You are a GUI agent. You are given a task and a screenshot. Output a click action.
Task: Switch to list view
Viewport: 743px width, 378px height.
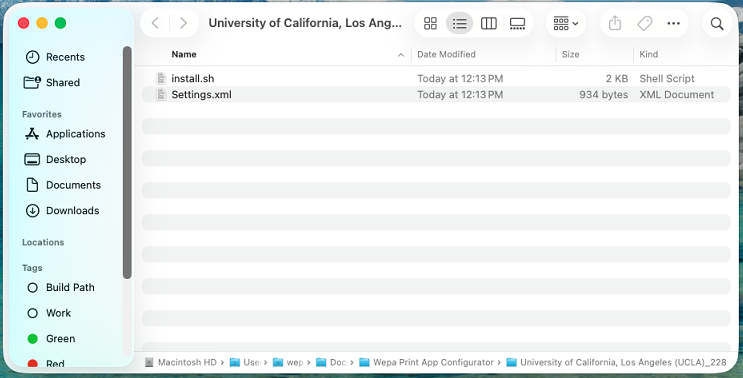pyautogui.click(x=459, y=23)
